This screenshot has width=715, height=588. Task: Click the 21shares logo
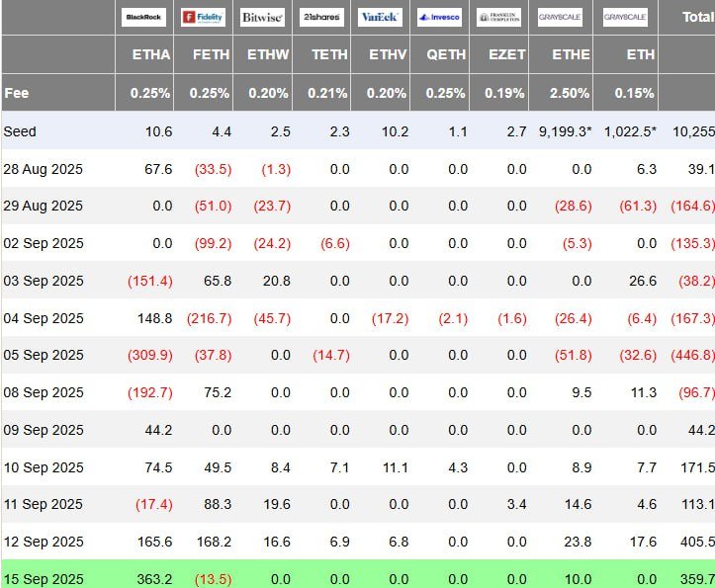(321, 18)
